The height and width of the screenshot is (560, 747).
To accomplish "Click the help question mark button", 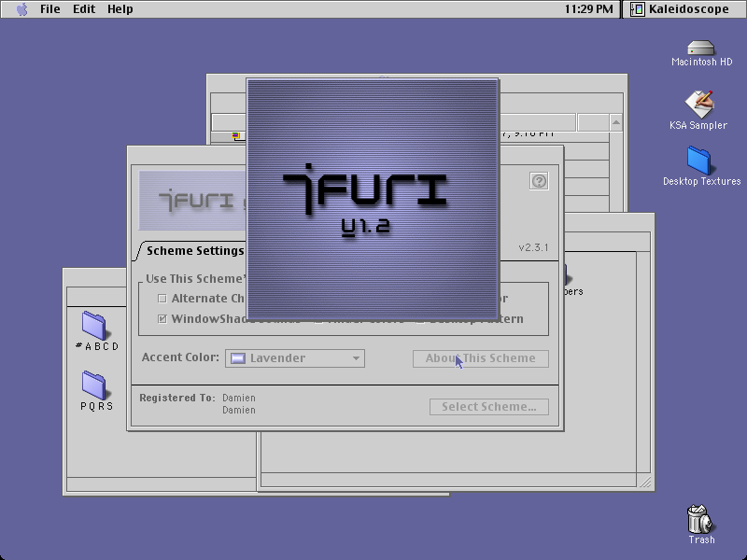I will click(x=539, y=181).
